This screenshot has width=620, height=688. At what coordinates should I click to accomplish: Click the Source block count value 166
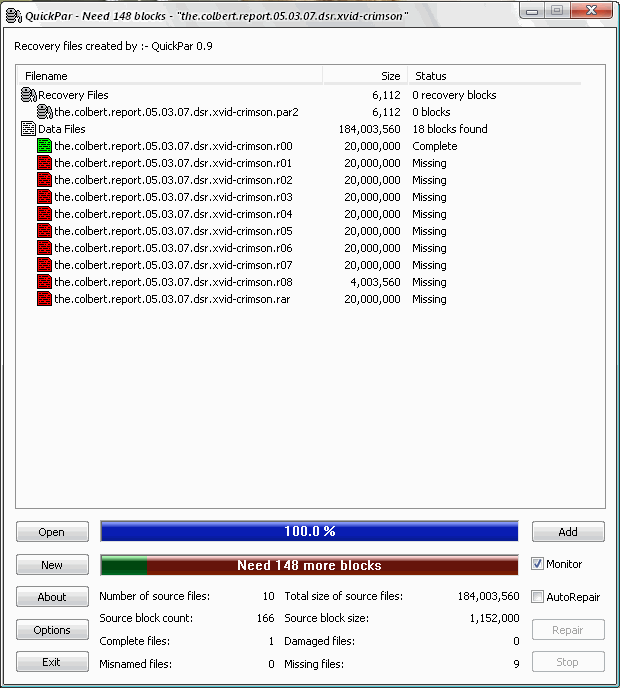tap(265, 618)
